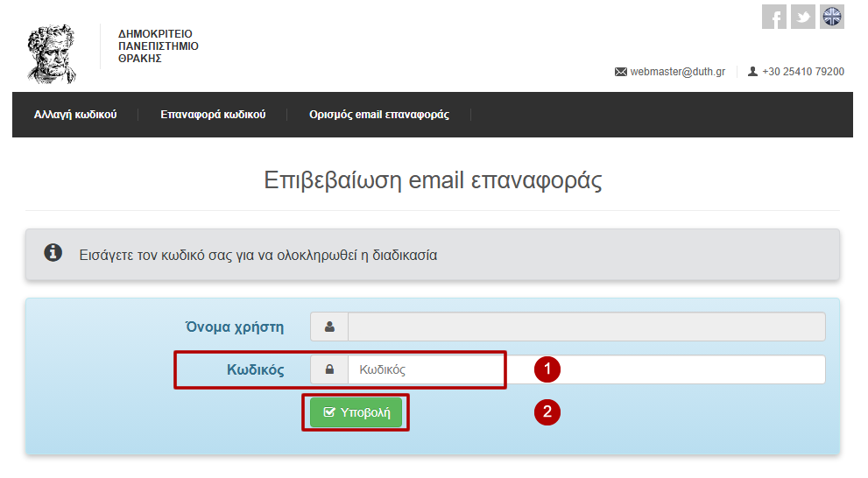Click the user icon before Όνομα χρήστη field
Viewport: 868px width, 478px height.
[329, 327]
